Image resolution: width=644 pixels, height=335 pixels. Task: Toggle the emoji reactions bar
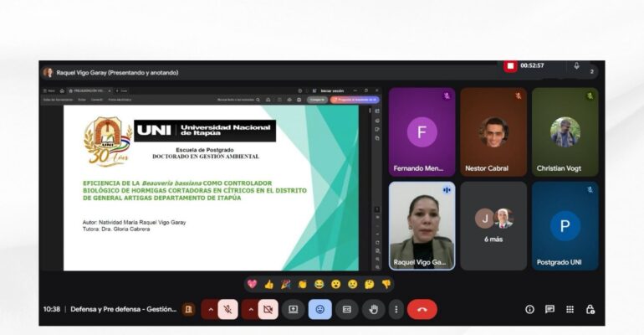coord(320,310)
